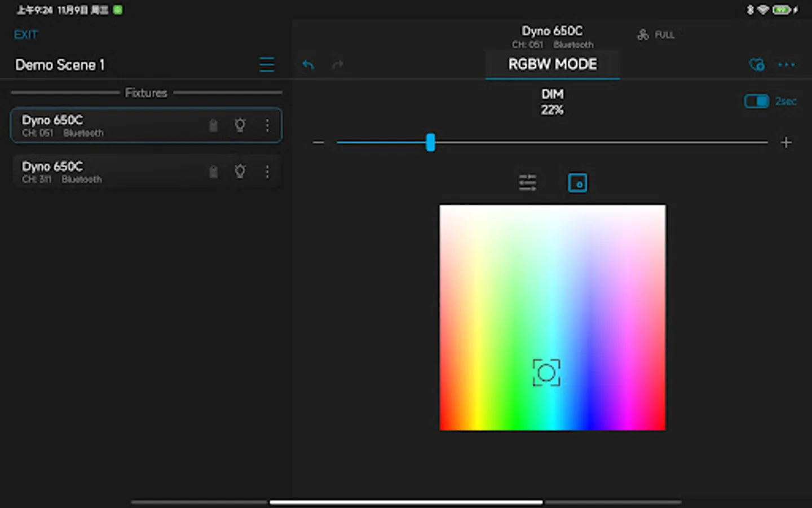This screenshot has height=508, width=812.
Task: Select the Dyno 650C CH 311 fixture
Action: 146,172
